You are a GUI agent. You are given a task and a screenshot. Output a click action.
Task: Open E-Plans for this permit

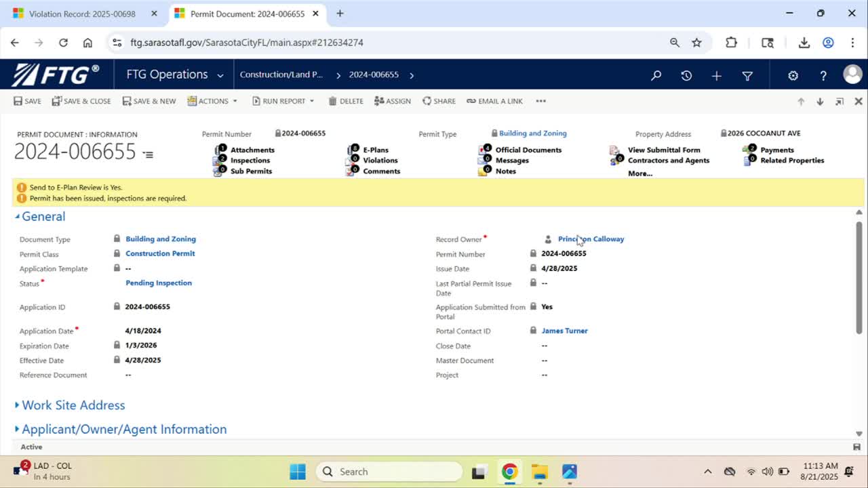375,150
